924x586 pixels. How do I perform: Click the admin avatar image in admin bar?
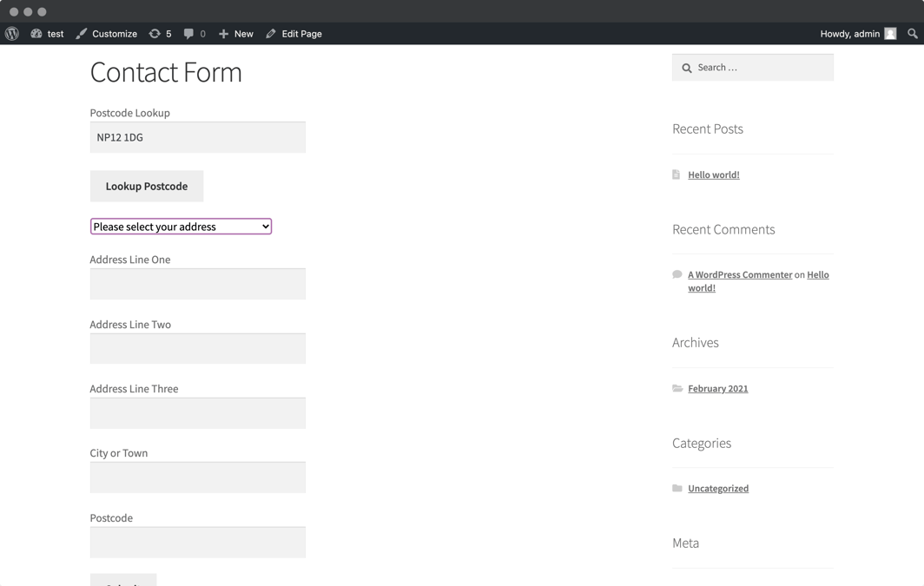click(890, 33)
